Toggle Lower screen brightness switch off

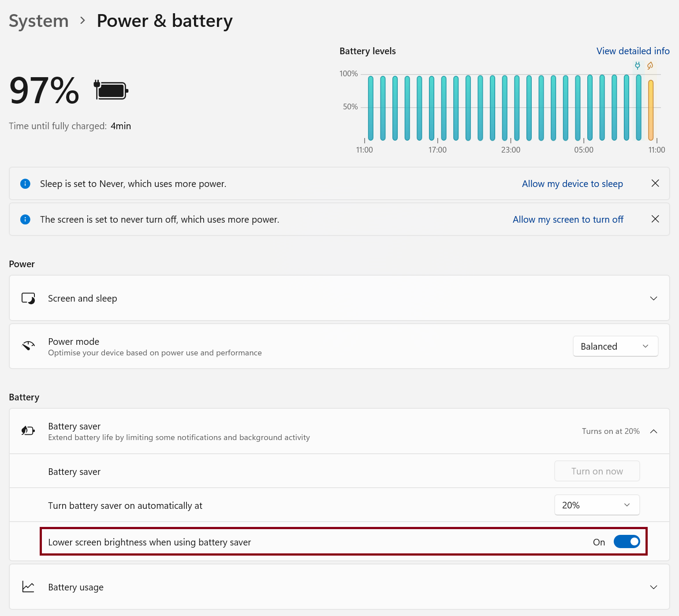coord(627,541)
